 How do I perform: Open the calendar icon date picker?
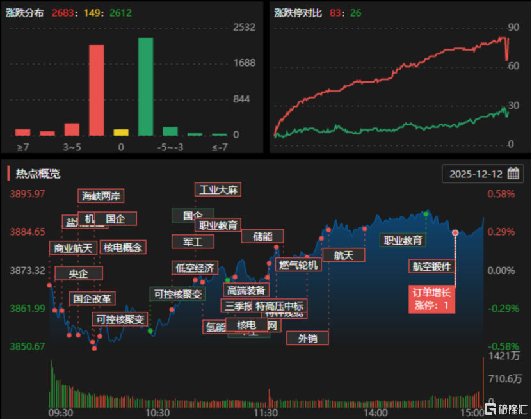click(513, 174)
